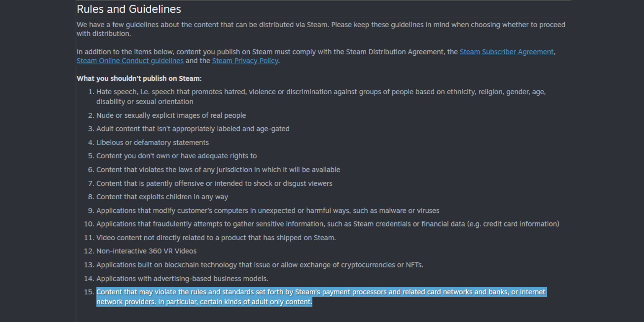Click the unrelated video content rule, item 11

pyautogui.click(x=216, y=238)
